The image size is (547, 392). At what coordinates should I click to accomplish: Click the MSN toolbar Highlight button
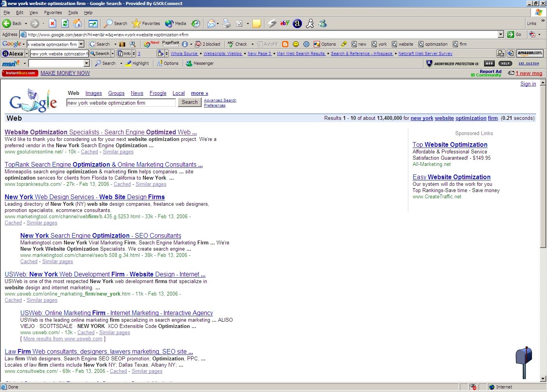(137, 63)
